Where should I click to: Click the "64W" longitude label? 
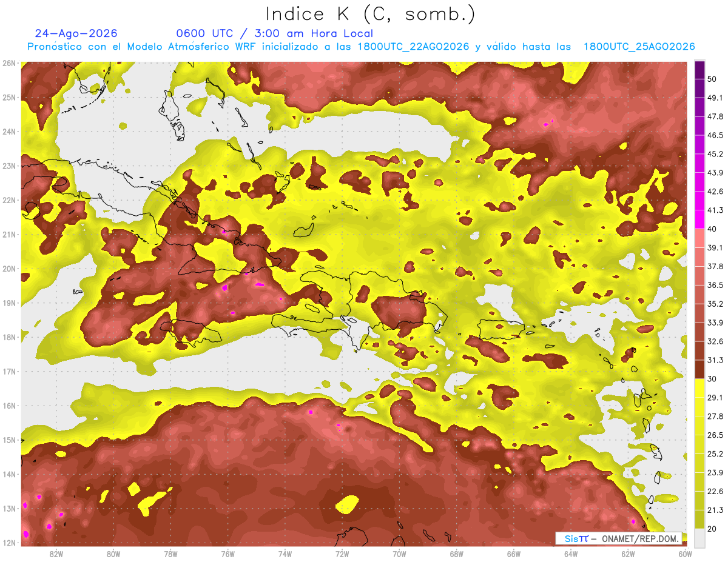coord(571,554)
